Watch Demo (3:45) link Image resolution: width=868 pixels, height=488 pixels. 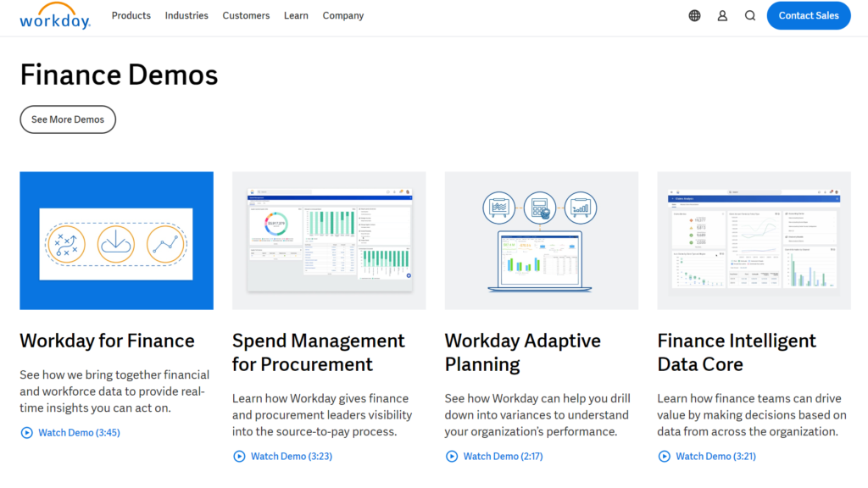pos(79,433)
